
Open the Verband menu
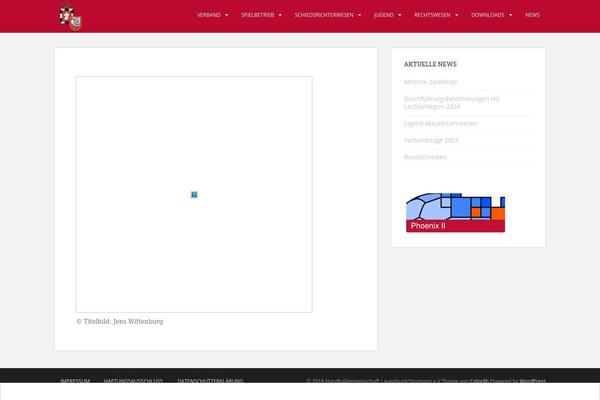(209, 15)
